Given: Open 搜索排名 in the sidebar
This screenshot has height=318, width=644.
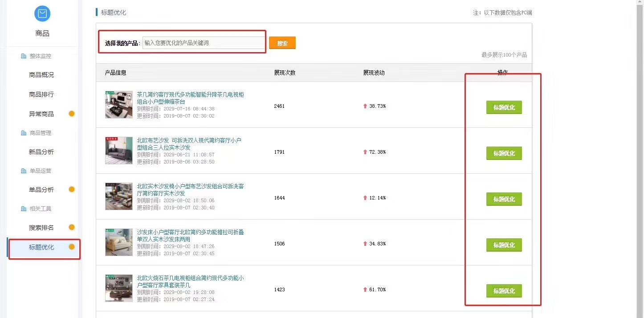Looking at the screenshot, I should click(x=41, y=228).
